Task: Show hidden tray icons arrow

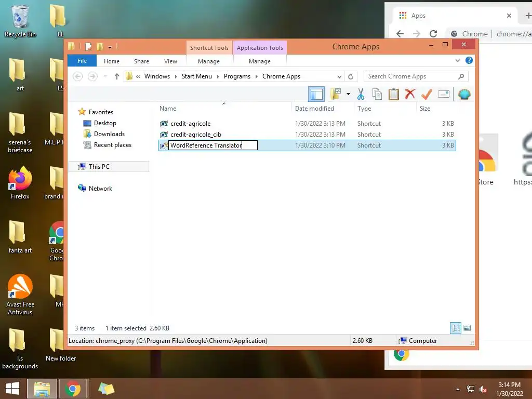Action: click(x=458, y=389)
